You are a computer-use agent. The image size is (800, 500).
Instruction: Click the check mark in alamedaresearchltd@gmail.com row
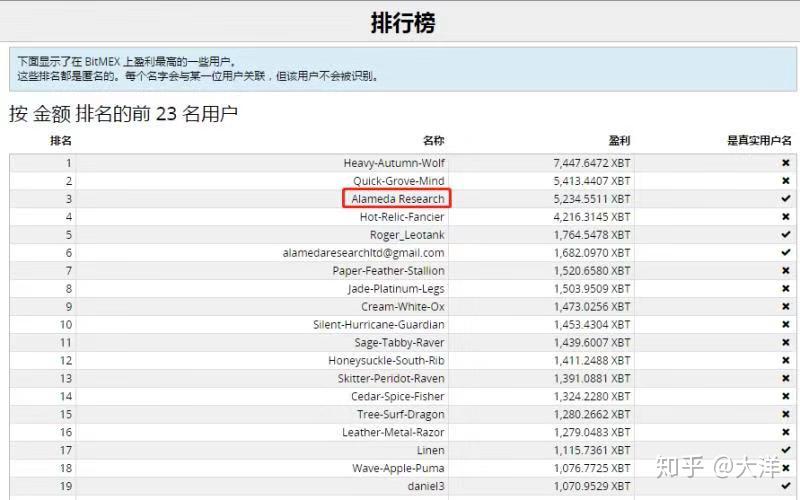point(786,253)
